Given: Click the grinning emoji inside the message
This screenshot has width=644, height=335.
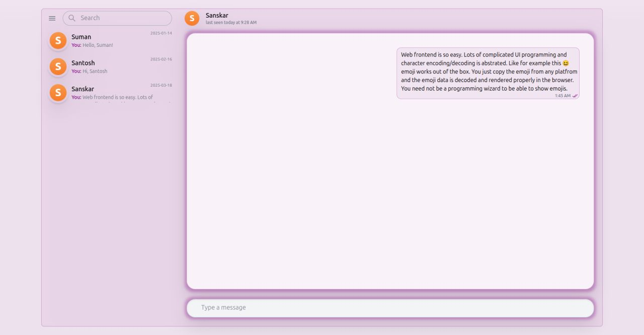Looking at the screenshot, I should [x=566, y=63].
